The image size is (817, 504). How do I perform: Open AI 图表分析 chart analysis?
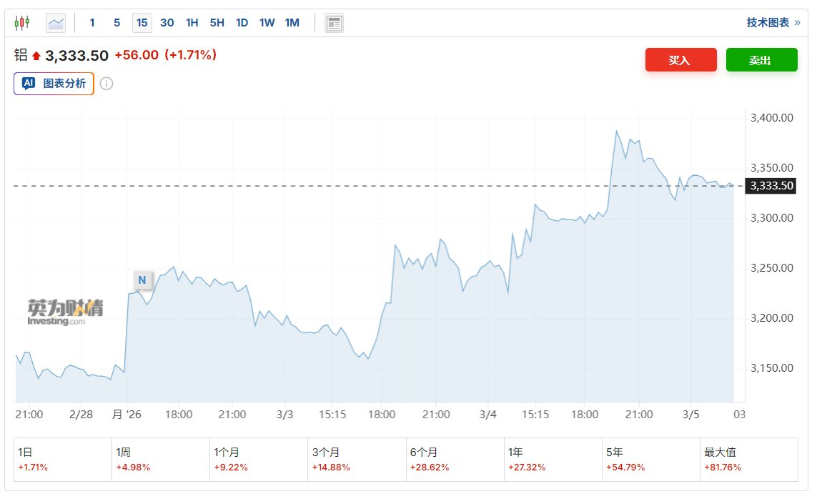[x=54, y=84]
